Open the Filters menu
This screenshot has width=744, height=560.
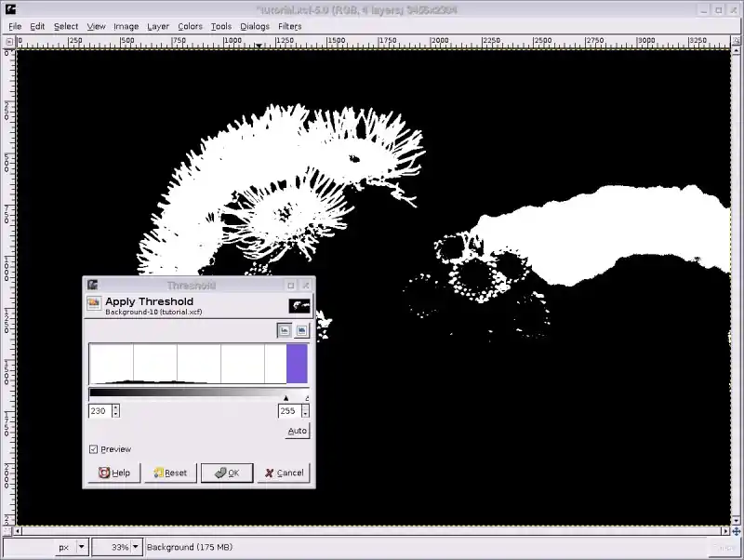[x=289, y=26]
